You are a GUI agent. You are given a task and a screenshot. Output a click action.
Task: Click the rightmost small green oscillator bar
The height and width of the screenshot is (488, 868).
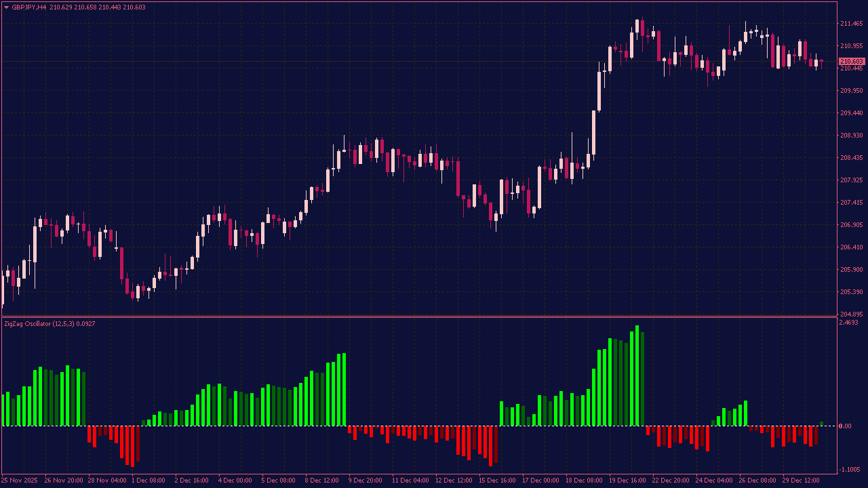pyautogui.click(x=822, y=424)
